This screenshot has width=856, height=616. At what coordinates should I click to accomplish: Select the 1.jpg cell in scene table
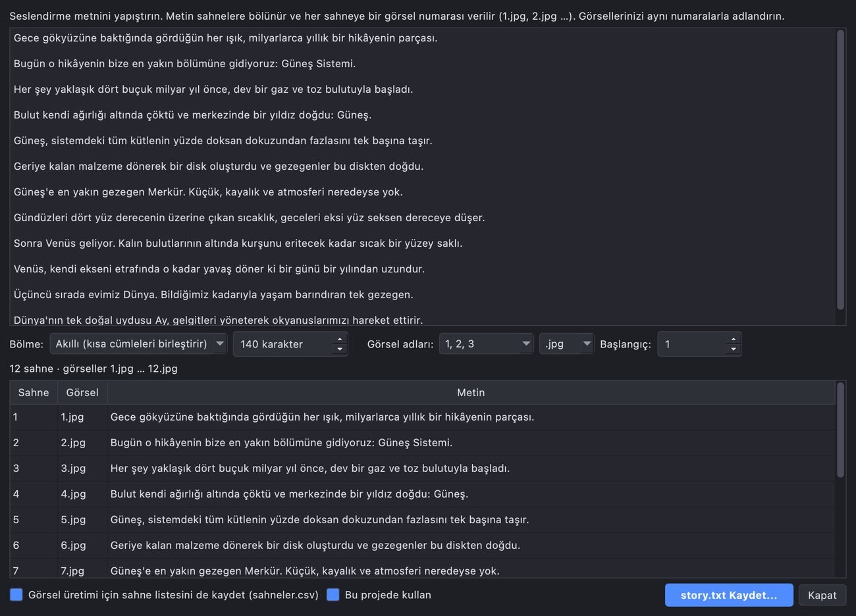coord(82,417)
